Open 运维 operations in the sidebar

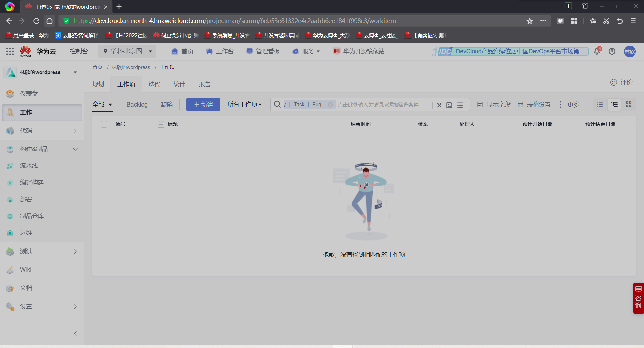(42, 233)
